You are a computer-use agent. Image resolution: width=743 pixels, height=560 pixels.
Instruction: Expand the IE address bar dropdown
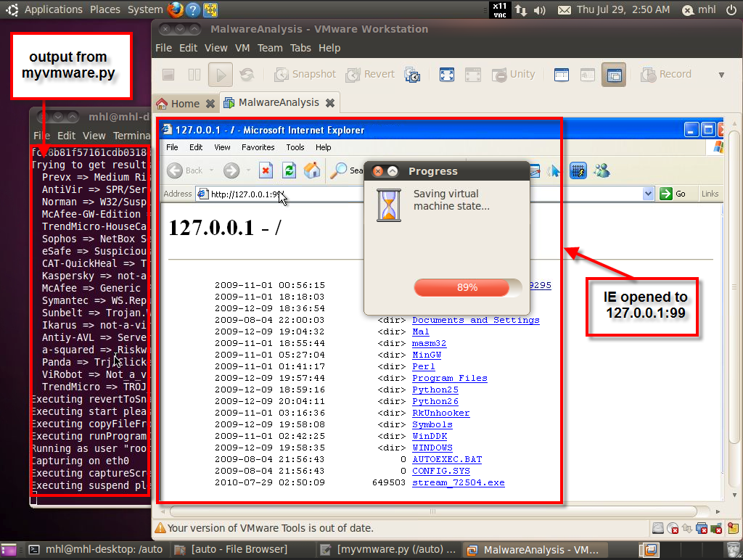(648, 194)
